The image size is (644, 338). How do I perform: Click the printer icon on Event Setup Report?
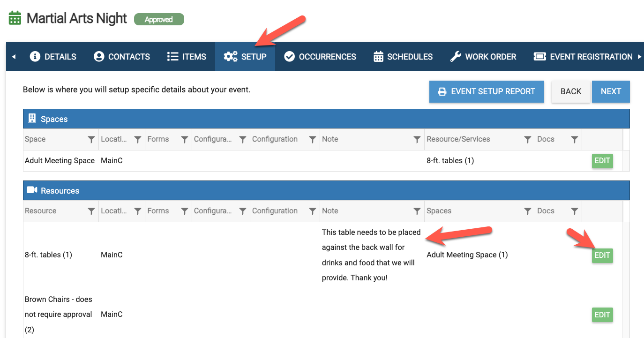pyautogui.click(x=442, y=91)
